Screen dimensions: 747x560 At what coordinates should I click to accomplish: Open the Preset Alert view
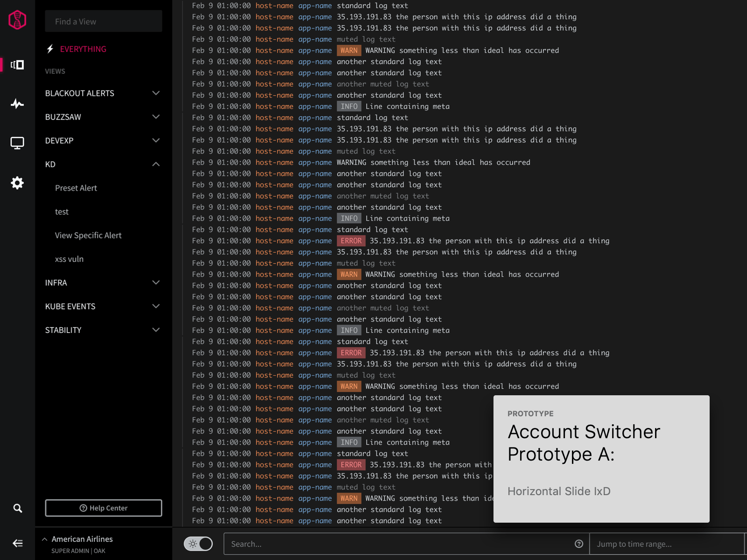tap(76, 188)
